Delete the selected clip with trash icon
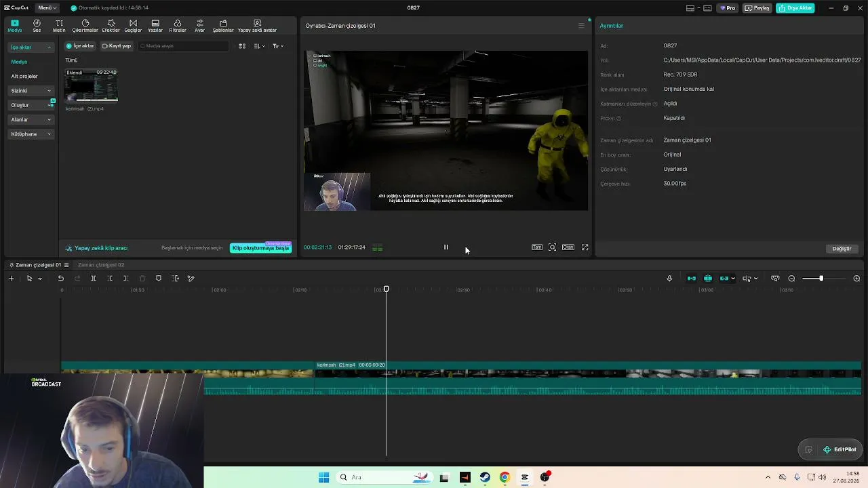Image resolution: width=868 pixels, height=488 pixels. [142, 279]
